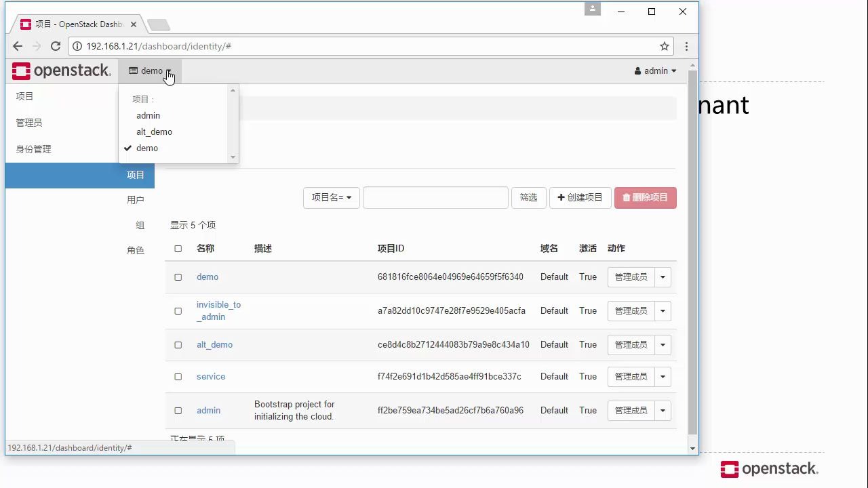Expand more actions for alt_demo row
Viewport: 868px width, 488px height.
[x=663, y=344]
